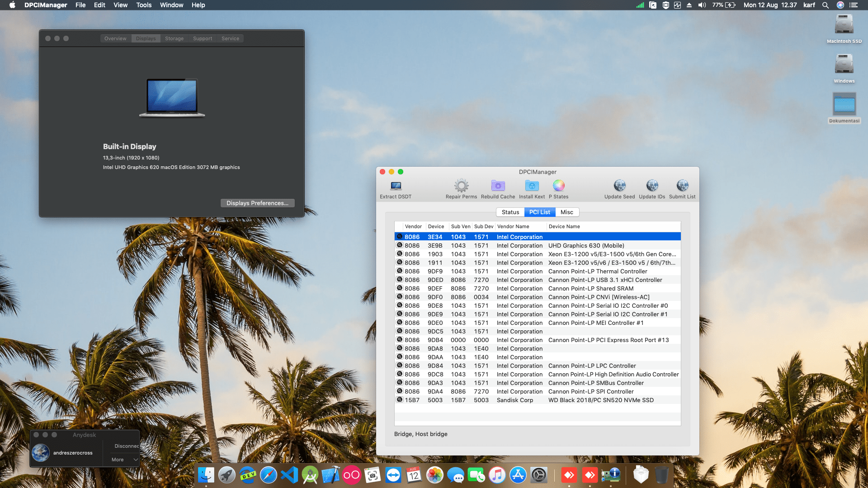Screen dimensions: 868x488
Task: Open the App Store from the Dock
Action: coord(518,475)
